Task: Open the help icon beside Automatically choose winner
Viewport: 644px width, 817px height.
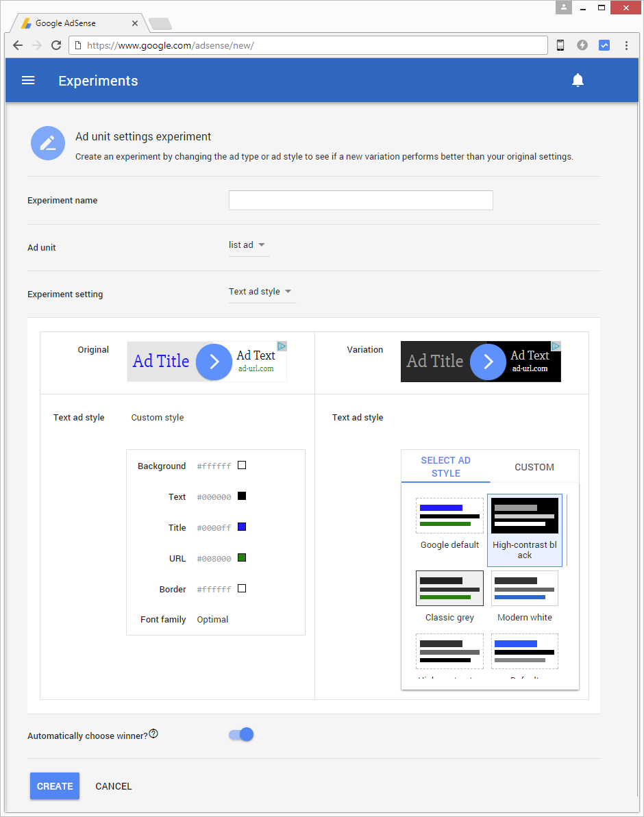Action: 153,733
